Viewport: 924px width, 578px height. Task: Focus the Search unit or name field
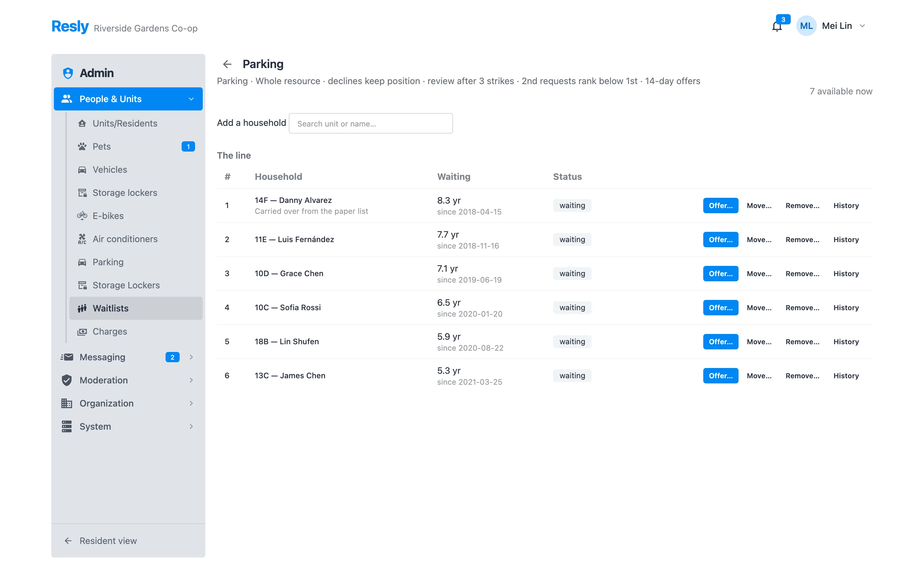pos(371,124)
